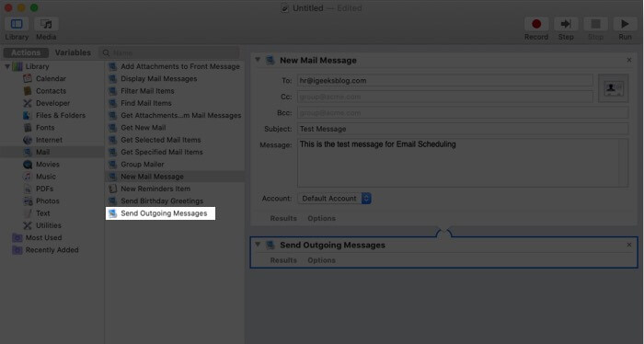Remove the New Mail Message action
This screenshot has width=644, height=344.
[x=629, y=60]
